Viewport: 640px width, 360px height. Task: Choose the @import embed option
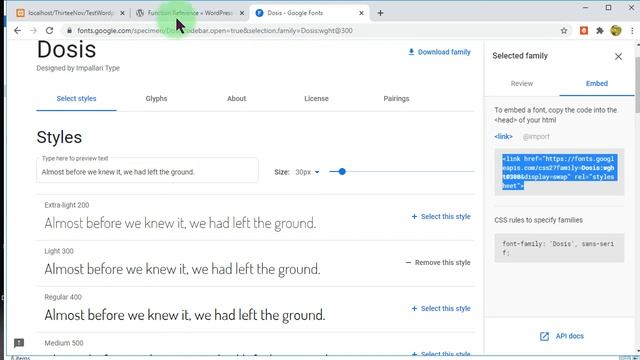pyautogui.click(x=536, y=137)
